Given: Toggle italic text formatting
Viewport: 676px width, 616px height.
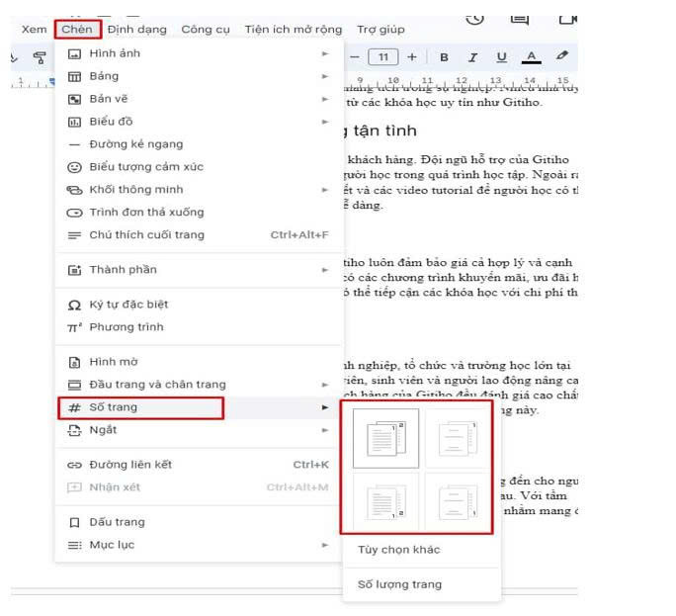Looking at the screenshot, I should (472, 57).
